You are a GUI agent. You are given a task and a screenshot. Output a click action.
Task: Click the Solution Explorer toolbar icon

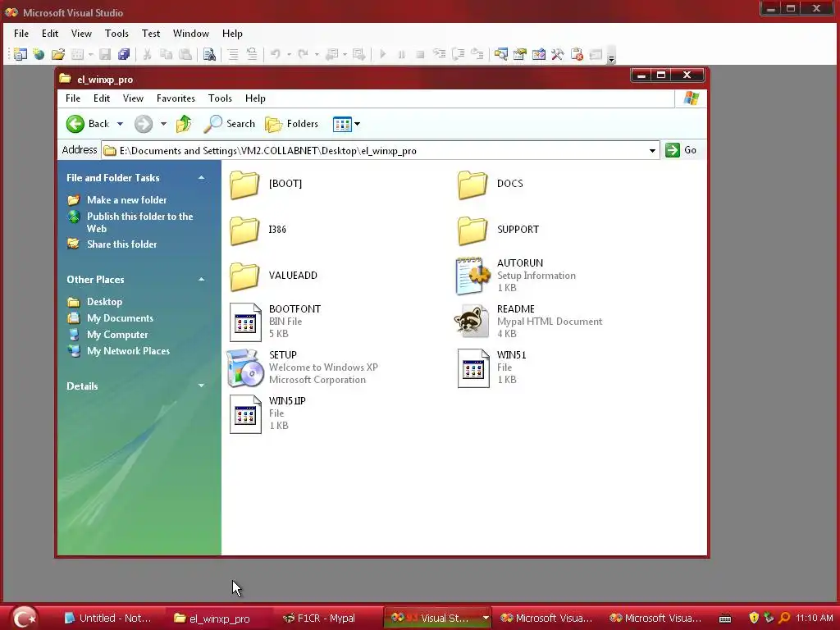click(501, 54)
